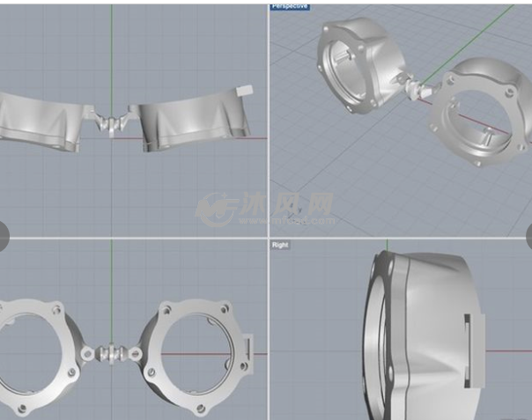Click green vertical axis in top-left viewport

click(x=112, y=53)
